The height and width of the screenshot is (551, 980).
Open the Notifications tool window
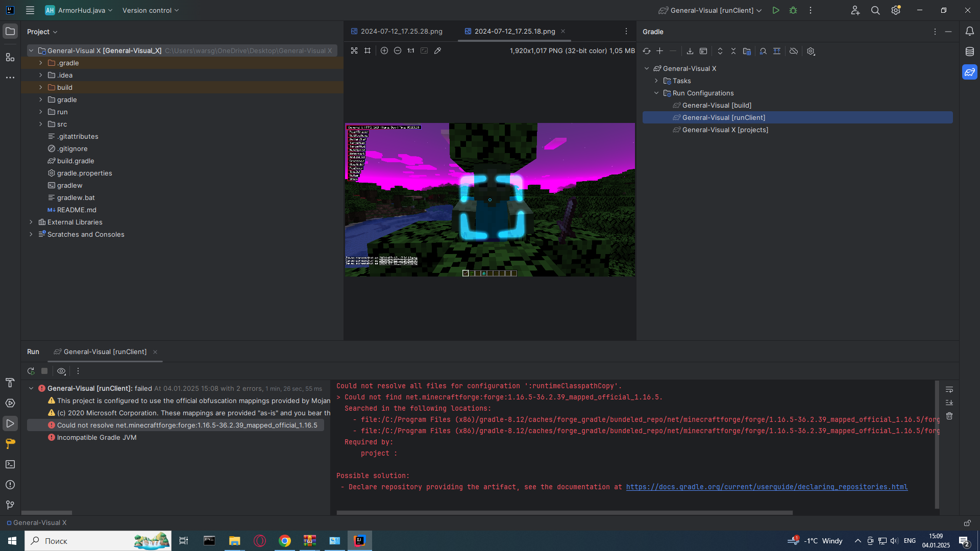[970, 31]
